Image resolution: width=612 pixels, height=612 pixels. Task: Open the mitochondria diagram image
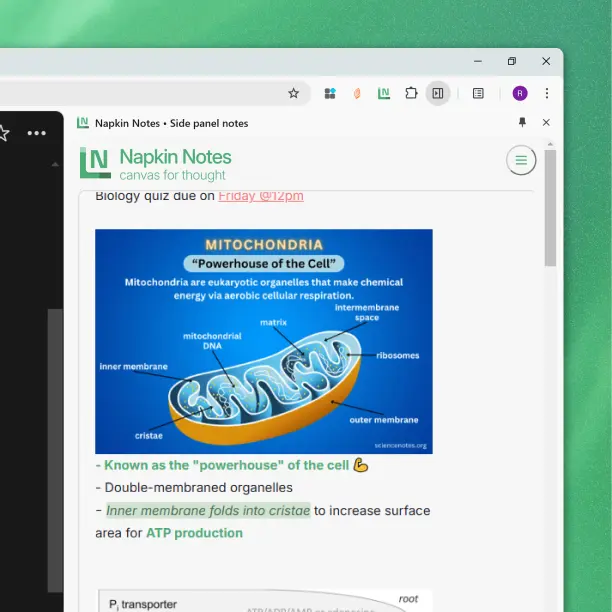(264, 341)
